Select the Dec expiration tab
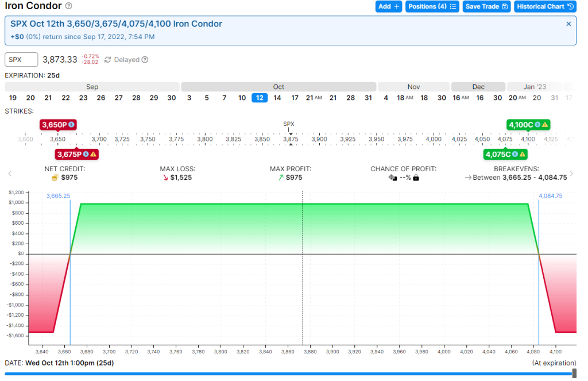588x381 pixels. pos(478,86)
